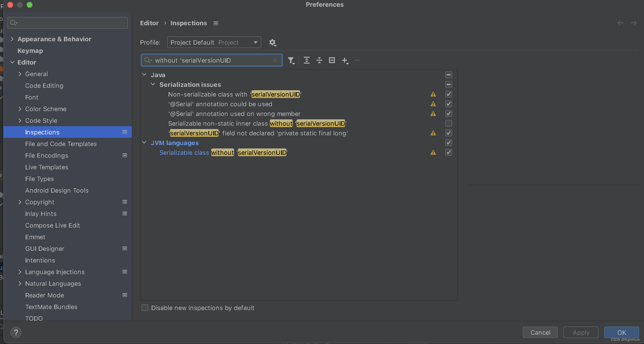Collapse the Serialization issues group
The height and width of the screenshot is (344, 644).
(x=153, y=85)
